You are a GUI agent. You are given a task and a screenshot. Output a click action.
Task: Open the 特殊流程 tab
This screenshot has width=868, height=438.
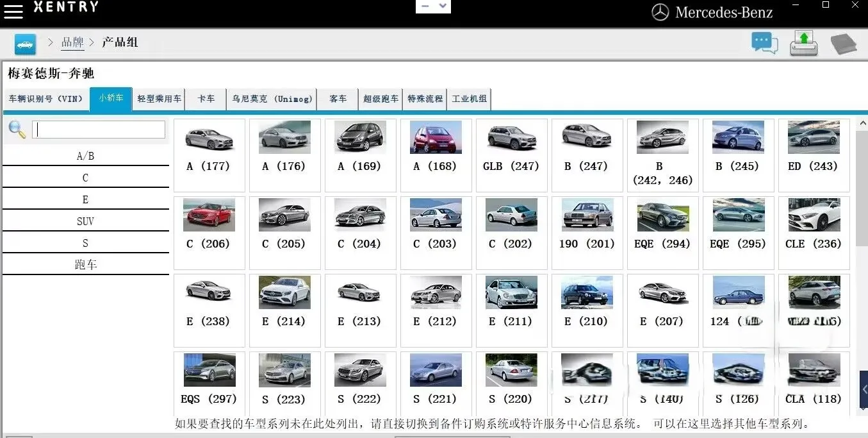pos(425,99)
